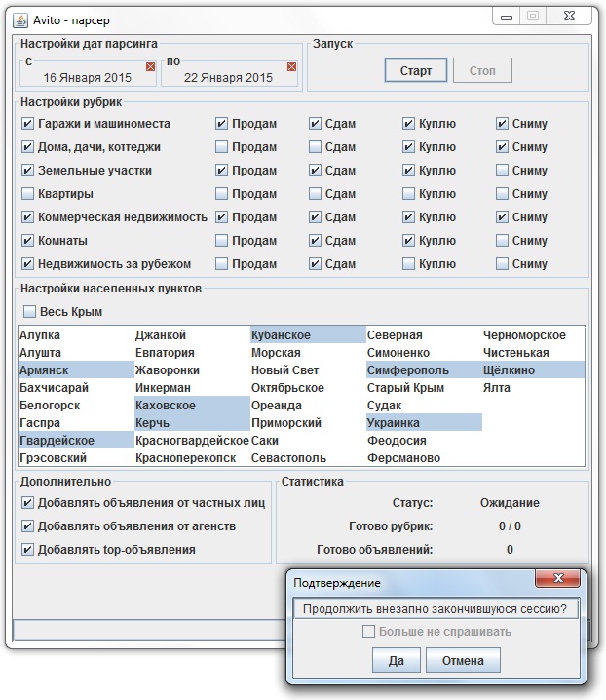
Task: Uncheck Сдам in Недвижимость за рубежом row
Action: [x=315, y=264]
